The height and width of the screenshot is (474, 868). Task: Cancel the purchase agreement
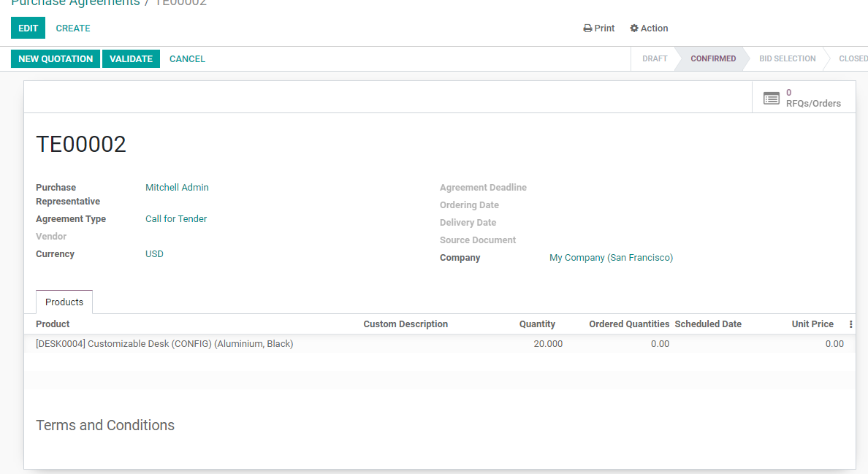pos(187,59)
